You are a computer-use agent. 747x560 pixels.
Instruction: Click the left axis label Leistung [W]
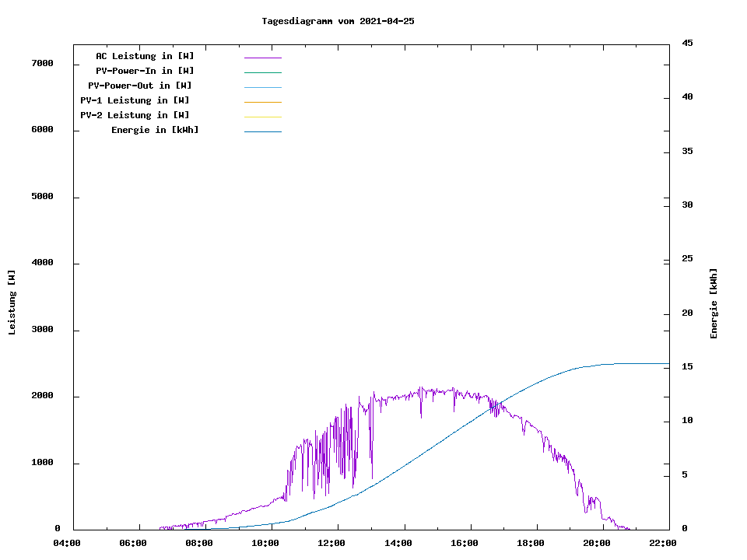12,303
